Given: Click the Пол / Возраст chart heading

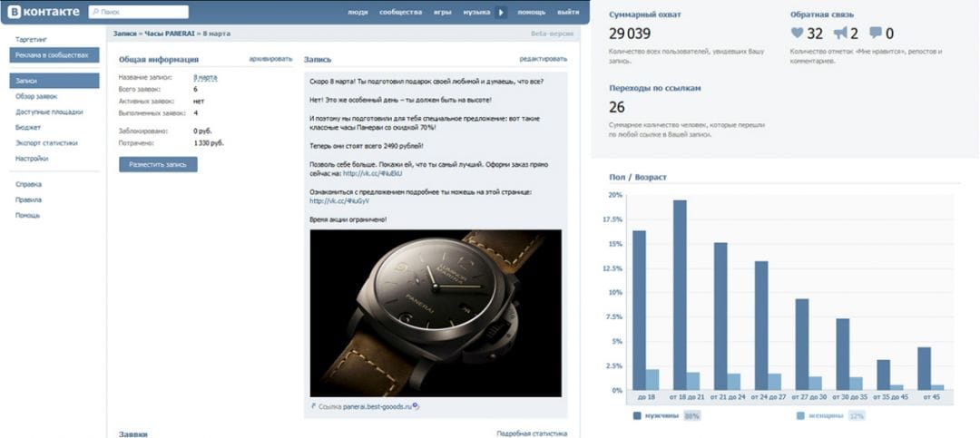Looking at the screenshot, I should [638, 178].
